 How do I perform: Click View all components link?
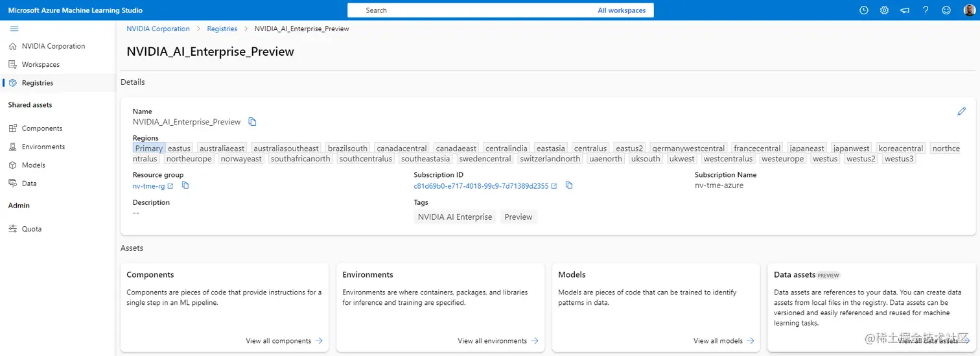(x=279, y=340)
